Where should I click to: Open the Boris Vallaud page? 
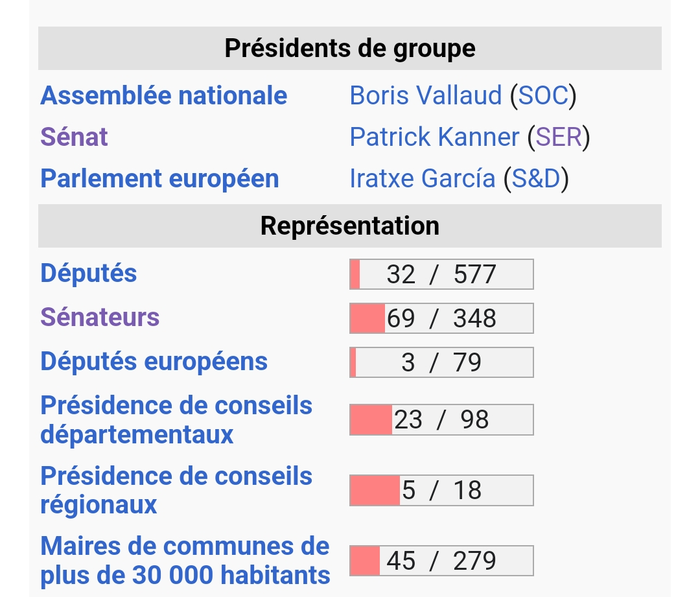[x=426, y=95]
